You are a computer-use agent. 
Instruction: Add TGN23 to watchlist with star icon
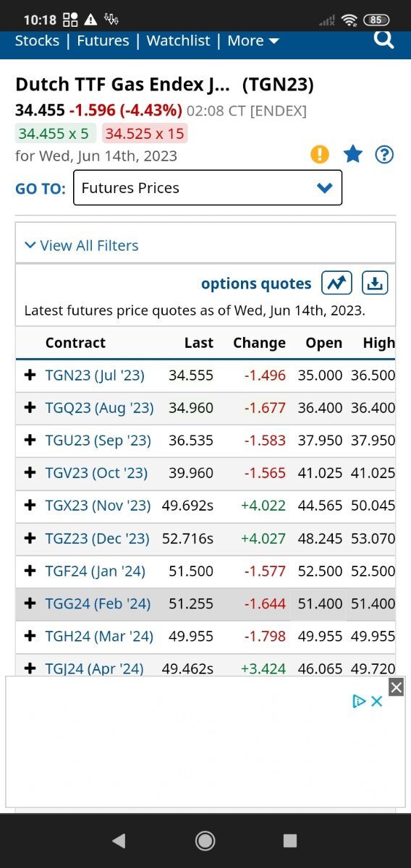352,154
